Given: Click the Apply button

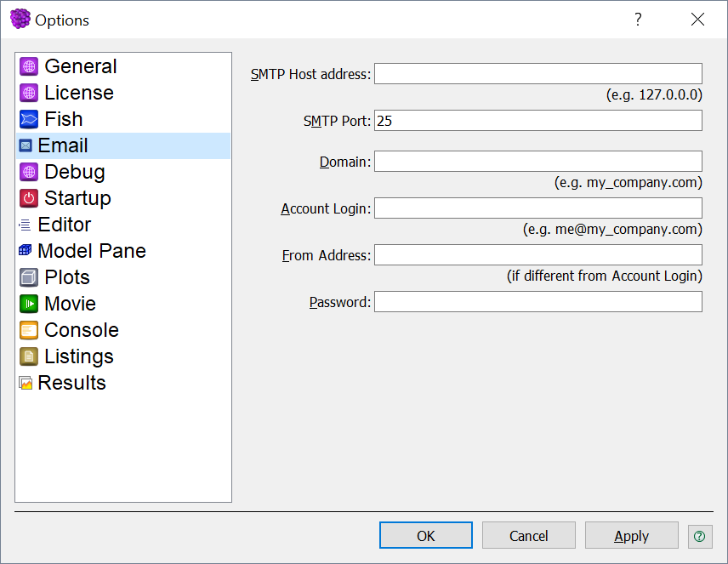Looking at the screenshot, I should (x=631, y=536).
